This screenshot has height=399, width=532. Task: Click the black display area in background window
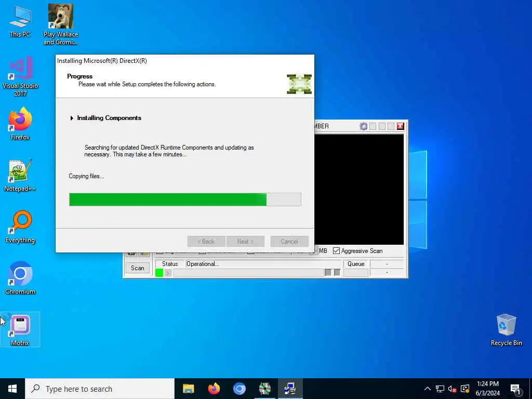pos(360,189)
